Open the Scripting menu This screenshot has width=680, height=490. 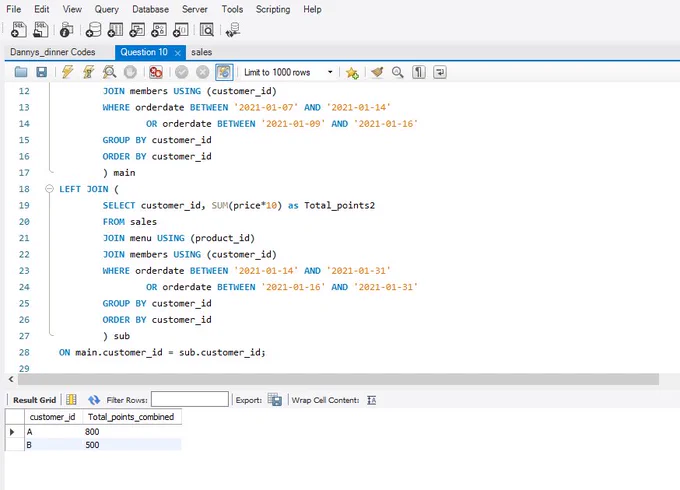pyautogui.click(x=273, y=9)
